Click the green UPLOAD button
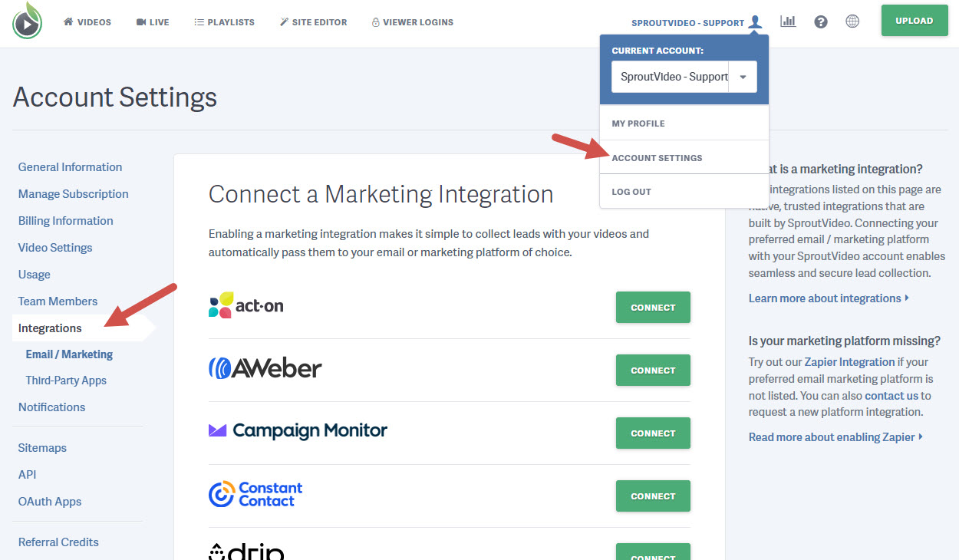 click(x=914, y=20)
